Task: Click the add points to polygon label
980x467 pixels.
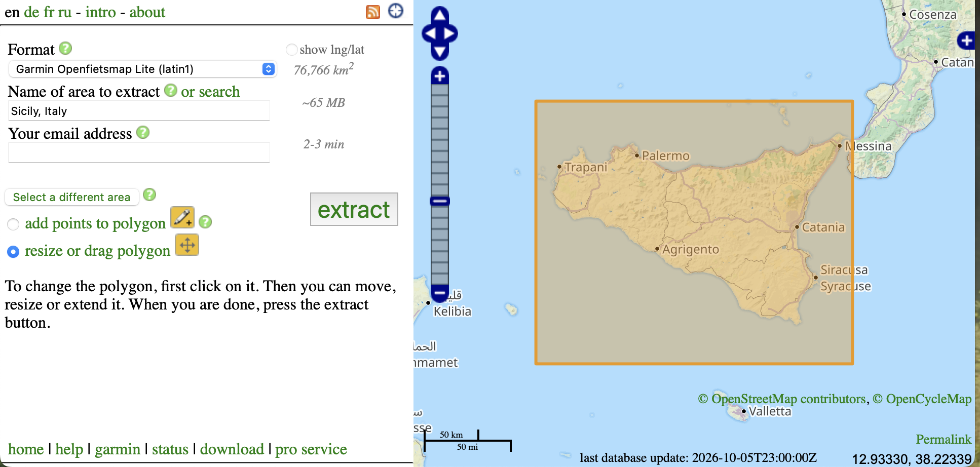Action: (95, 223)
